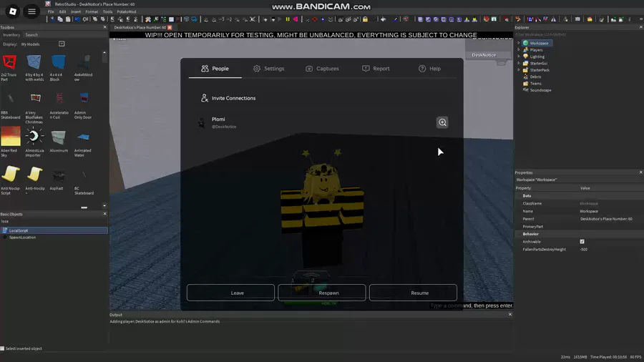Image resolution: width=644 pixels, height=362 pixels.
Task: Select Soundscape in the Explorer tree
Action: coord(540,90)
